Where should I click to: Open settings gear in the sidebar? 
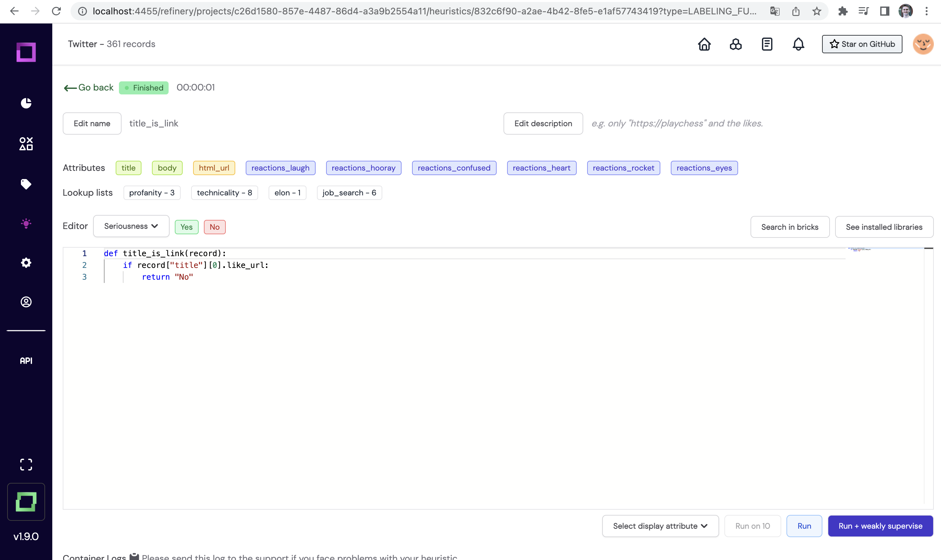(26, 263)
